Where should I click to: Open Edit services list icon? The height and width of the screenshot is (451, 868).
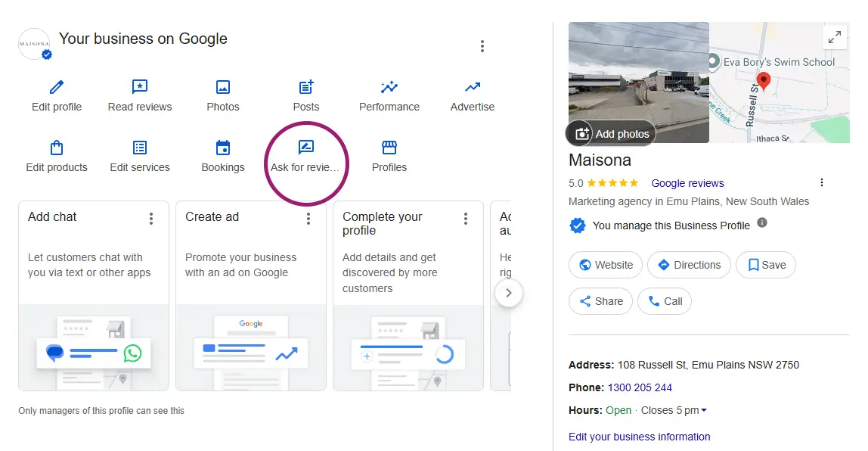click(139, 148)
